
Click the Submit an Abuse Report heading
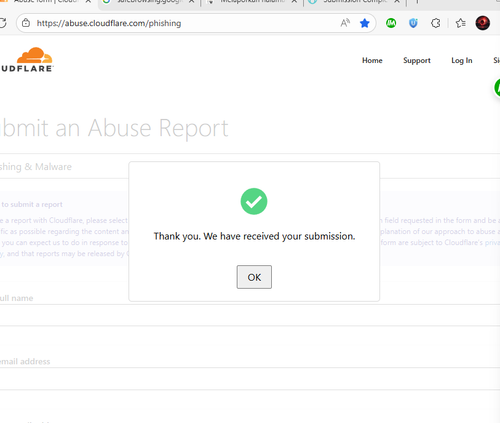coord(114,128)
